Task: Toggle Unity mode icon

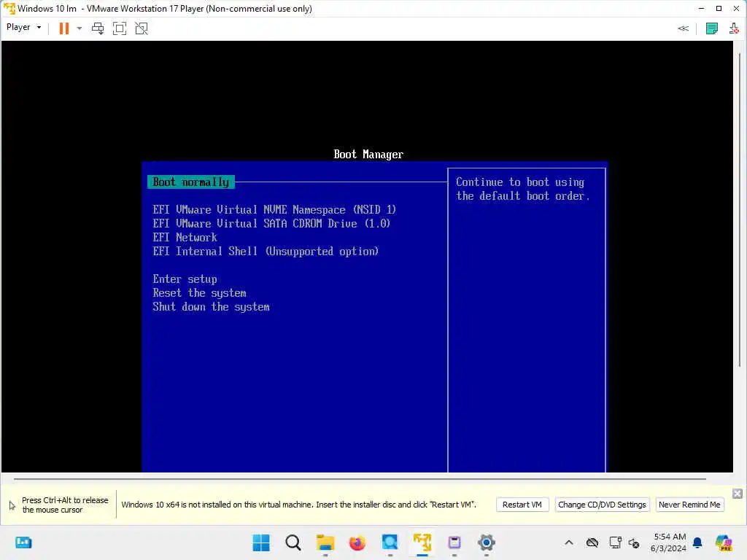Action: [142, 28]
